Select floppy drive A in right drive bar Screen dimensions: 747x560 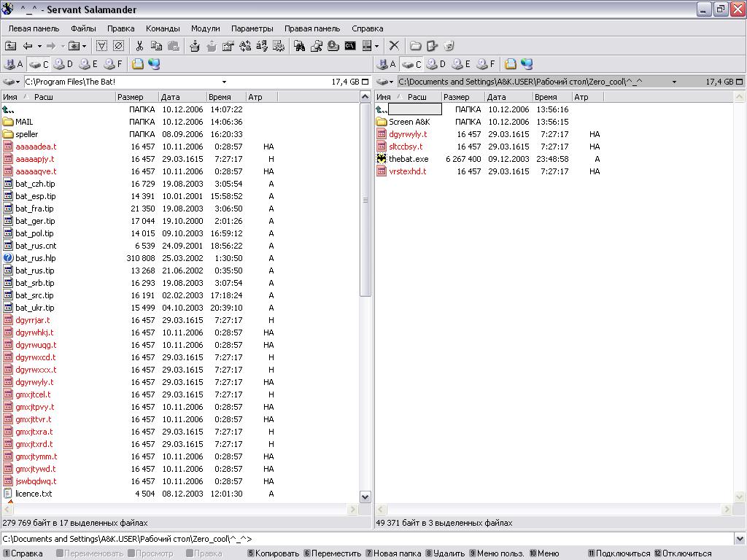click(387, 64)
